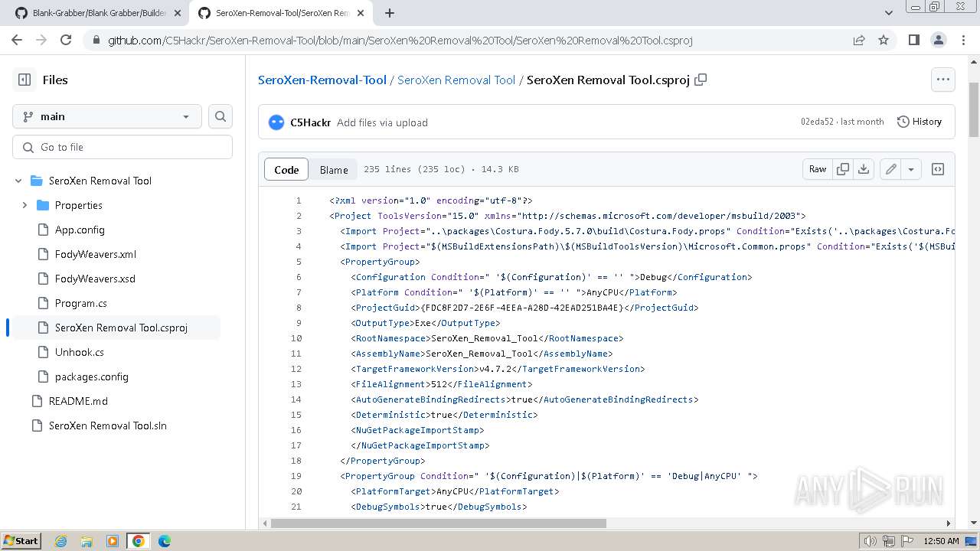Open SeroXen Removal Tool.sln file
The width and height of the screenshot is (980, 551).
[x=108, y=425]
